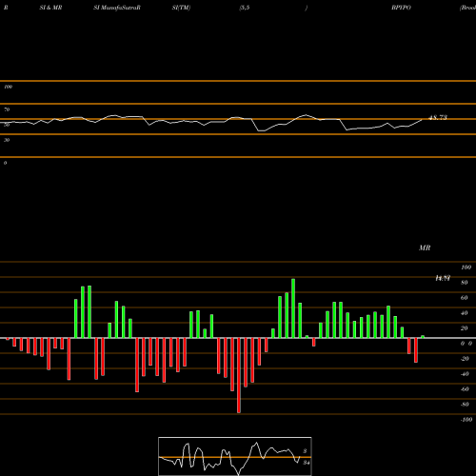The image size is (476, 476).
Task: Click the RSI panel's 100 axis label
Action: (x=8, y=87)
